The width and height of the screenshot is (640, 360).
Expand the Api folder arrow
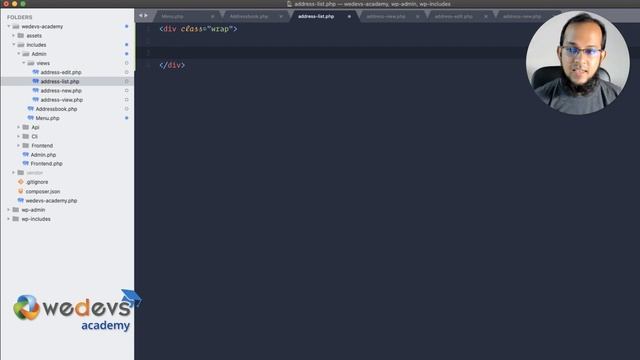[18, 127]
